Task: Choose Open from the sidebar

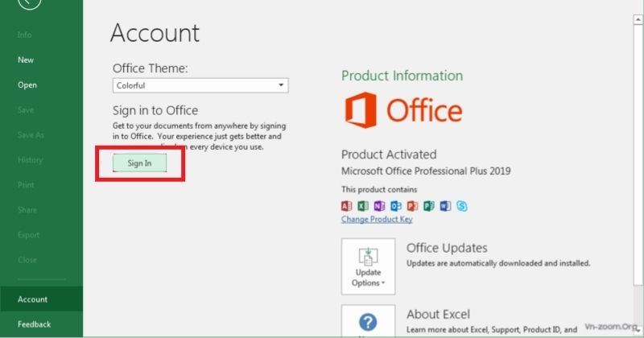Action: pyautogui.click(x=27, y=85)
